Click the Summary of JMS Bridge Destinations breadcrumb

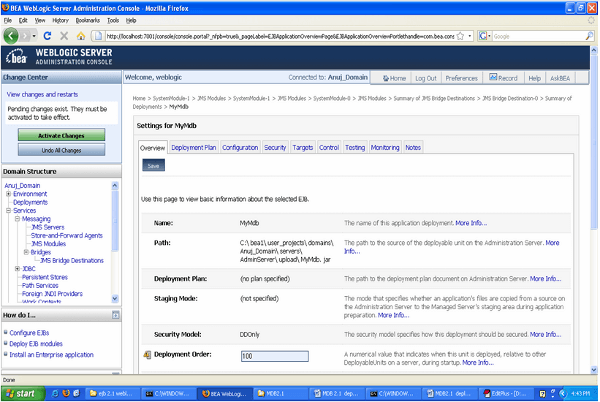pos(434,98)
